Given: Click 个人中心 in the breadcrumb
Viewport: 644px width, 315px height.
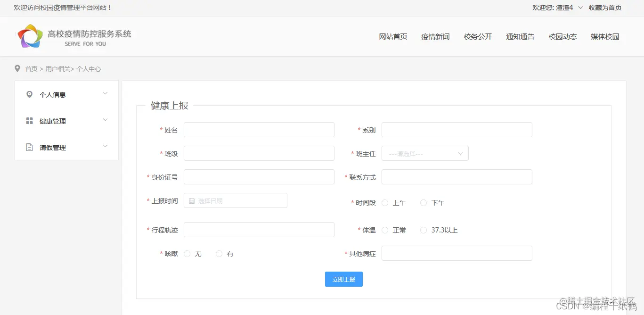Looking at the screenshot, I should [89, 69].
